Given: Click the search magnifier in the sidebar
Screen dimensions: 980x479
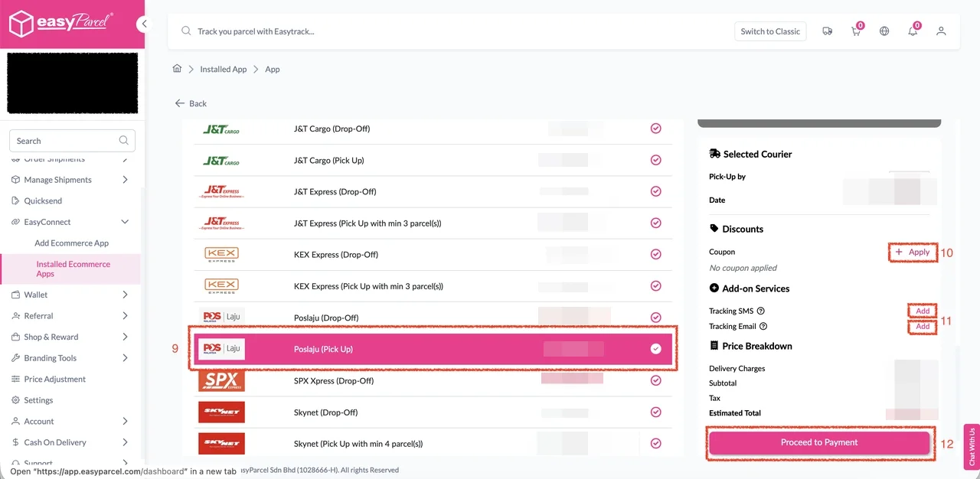Looking at the screenshot, I should pyautogui.click(x=123, y=141).
